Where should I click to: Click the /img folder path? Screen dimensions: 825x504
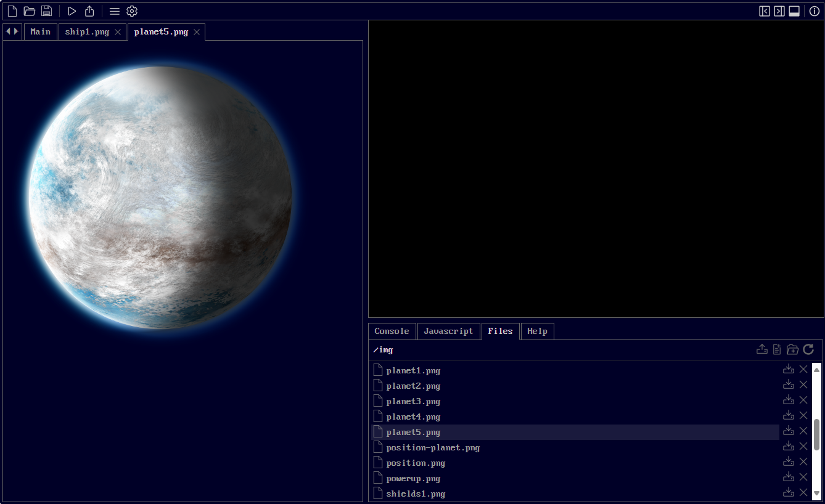383,350
